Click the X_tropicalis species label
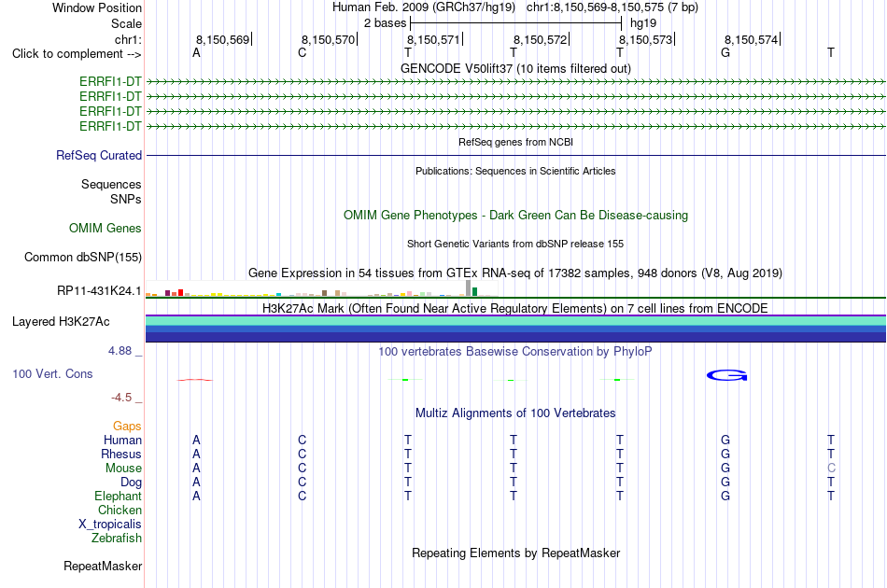The image size is (887, 588). click(110, 525)
